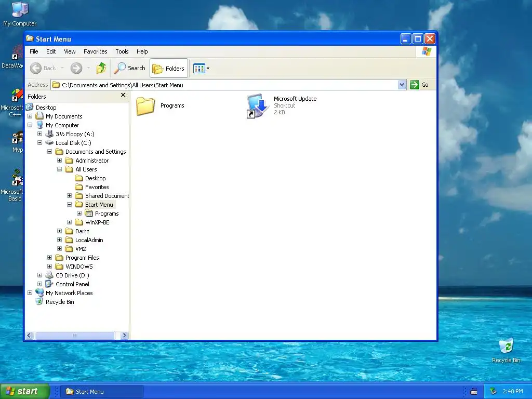Click the Windows Start button
The width and height of the screenshot is (532, 399).
[x=24, y=391]
